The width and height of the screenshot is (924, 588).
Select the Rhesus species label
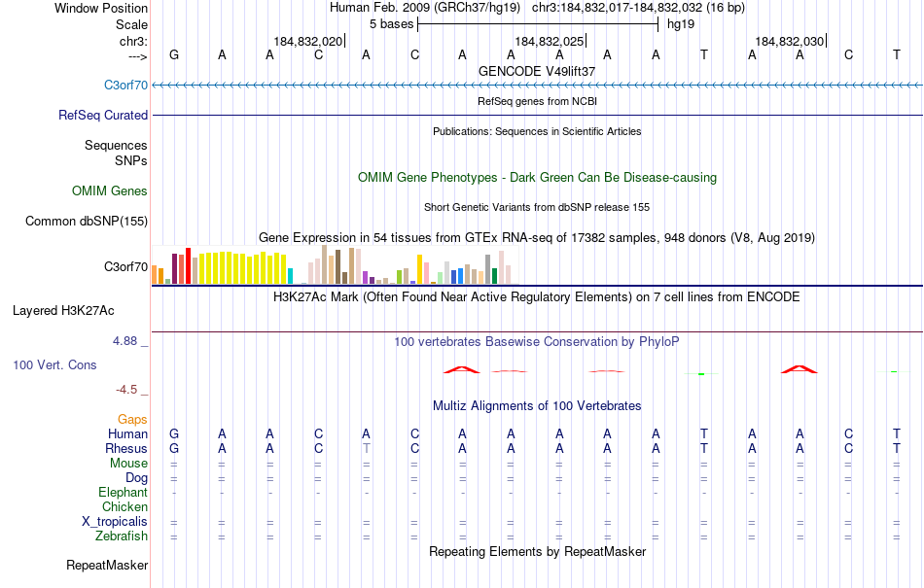(x=125, y=448)
